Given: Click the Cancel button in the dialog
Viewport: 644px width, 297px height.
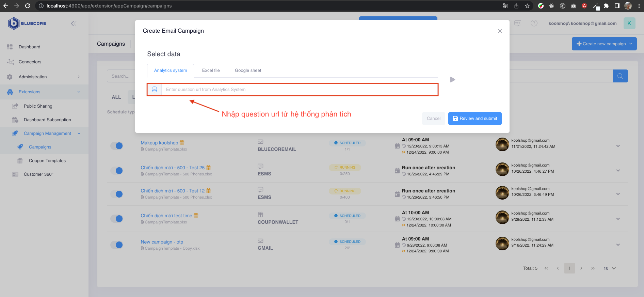Looking at the screenshot, I should (x=433, y=119).
